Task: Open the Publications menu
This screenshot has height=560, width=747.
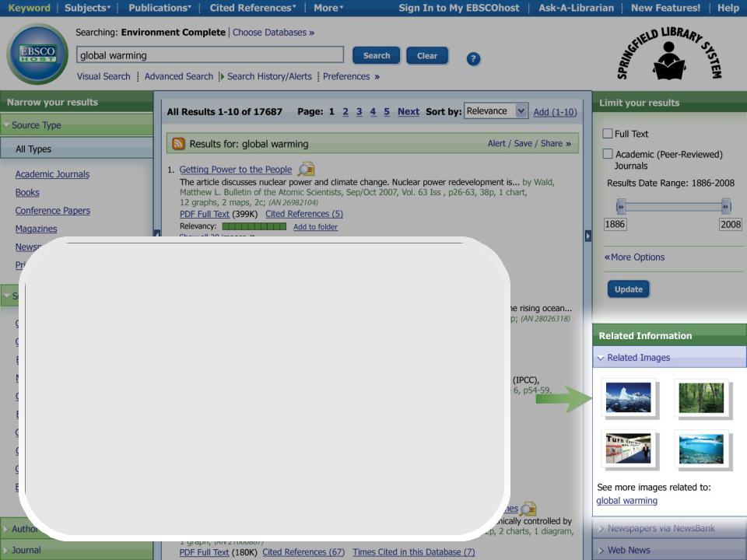Action: click(160, 8)
